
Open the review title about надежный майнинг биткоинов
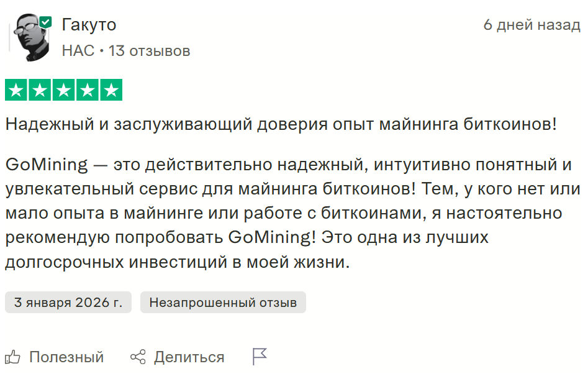281,124
